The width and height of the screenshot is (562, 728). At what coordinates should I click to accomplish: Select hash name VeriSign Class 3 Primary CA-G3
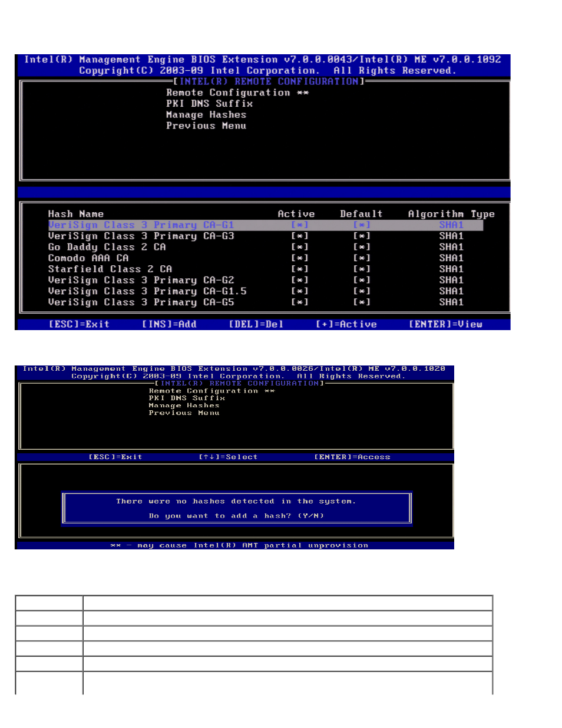coord(141,236)
